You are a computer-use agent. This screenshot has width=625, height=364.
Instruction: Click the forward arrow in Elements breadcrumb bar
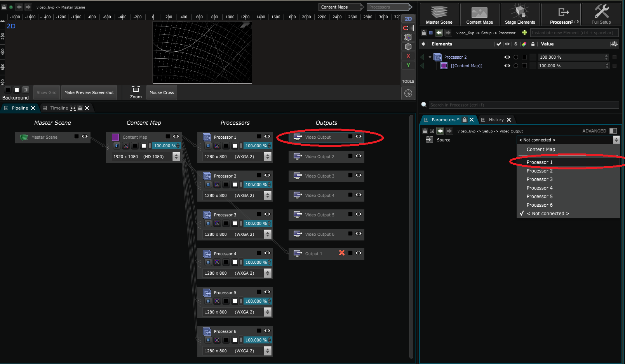(x=448, y=33)
